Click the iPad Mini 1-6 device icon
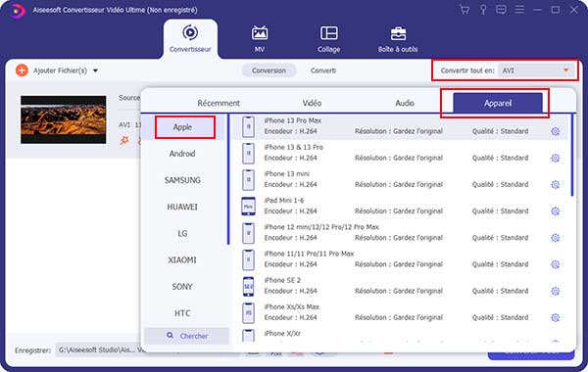 pyautogui.click(x=248, y=207)
